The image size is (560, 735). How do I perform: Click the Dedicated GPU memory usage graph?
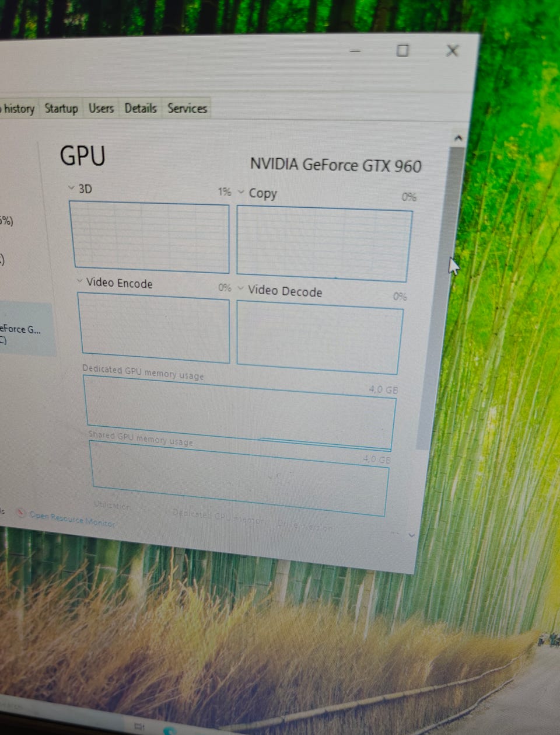click(240, 414)
